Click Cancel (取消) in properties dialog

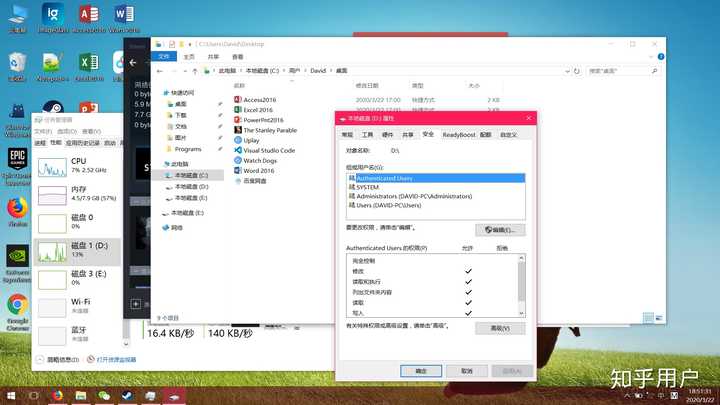[467, 371]
